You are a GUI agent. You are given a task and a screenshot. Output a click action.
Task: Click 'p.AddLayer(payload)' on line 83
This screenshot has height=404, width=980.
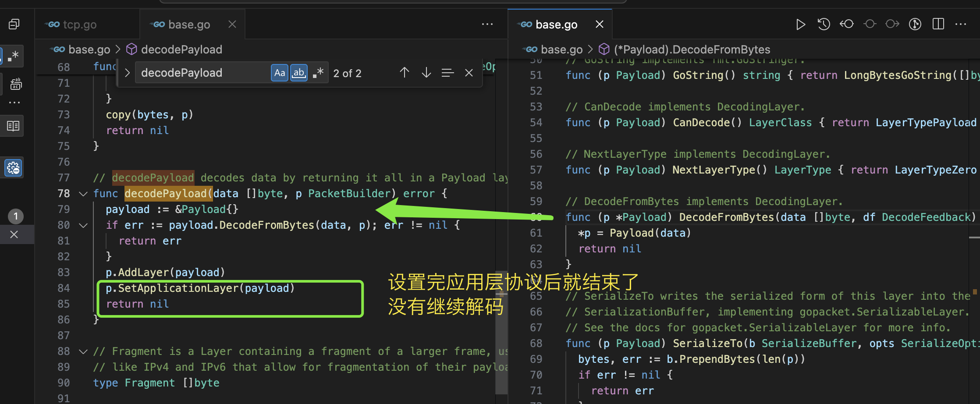[165, 273]
